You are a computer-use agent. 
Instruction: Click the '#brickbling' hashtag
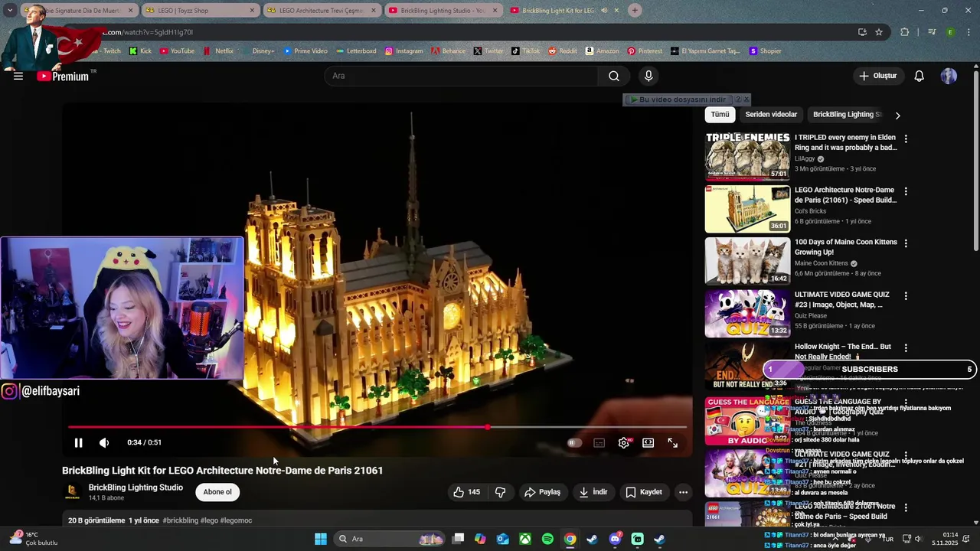point(180,520)
